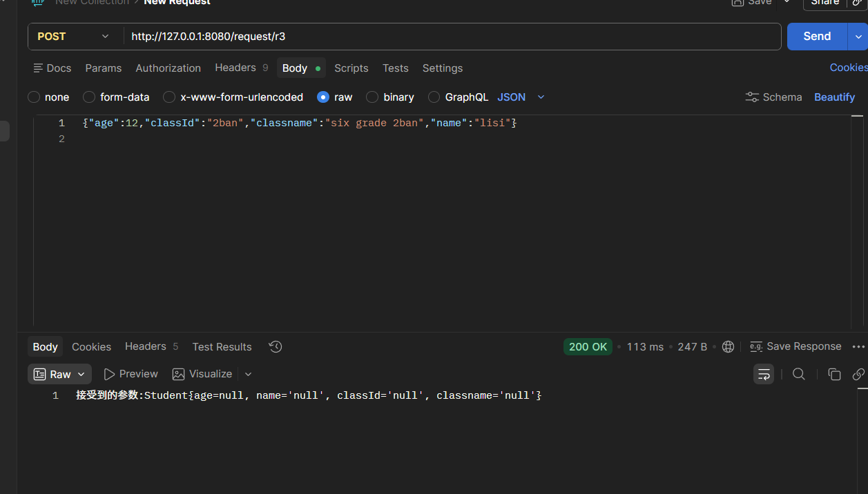This screenshot has width=868, height=494.
Task: Click the JSON body text on editor line 1
Action: click(300, 123)
